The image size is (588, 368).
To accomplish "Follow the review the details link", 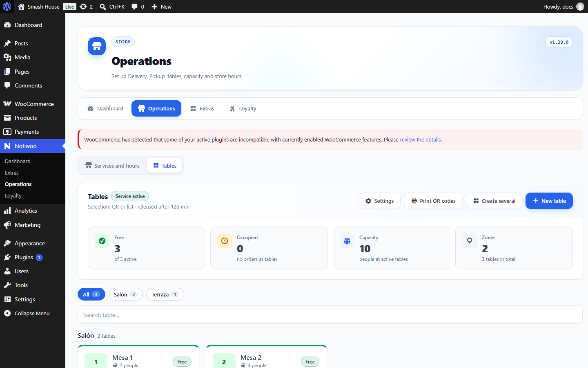I will [x=420, y=140].
